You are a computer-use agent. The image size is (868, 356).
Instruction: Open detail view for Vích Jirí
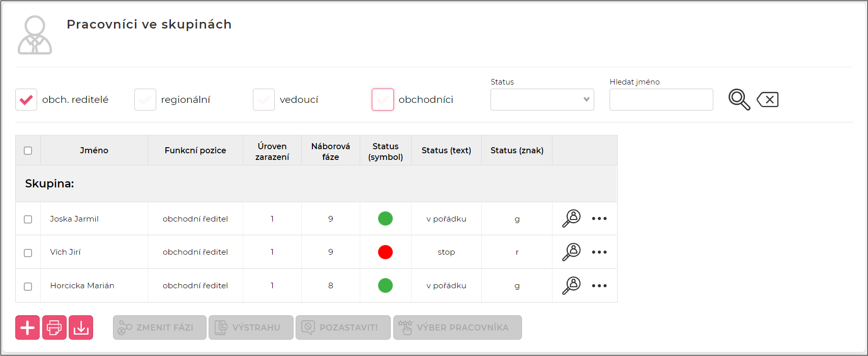point(571,252)
